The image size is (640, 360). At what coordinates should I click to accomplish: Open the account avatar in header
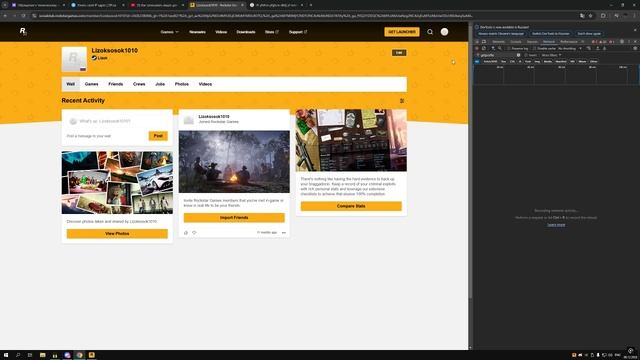click(444, 32)
